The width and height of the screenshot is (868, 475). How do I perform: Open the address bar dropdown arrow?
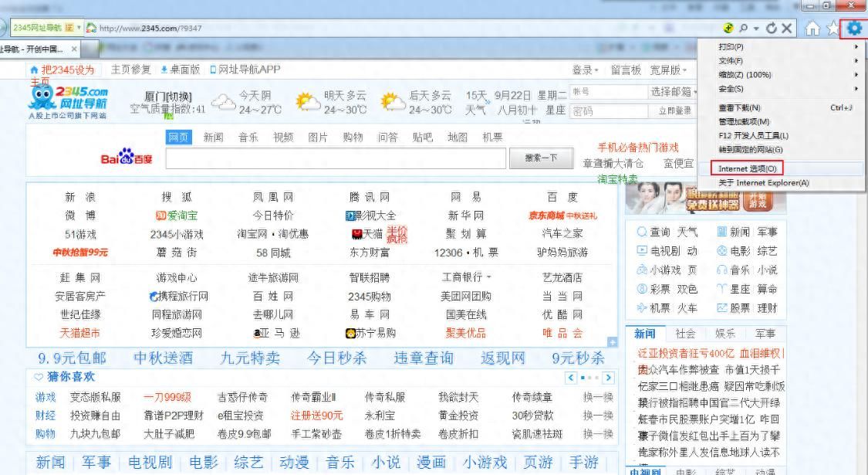coord(756,28)
